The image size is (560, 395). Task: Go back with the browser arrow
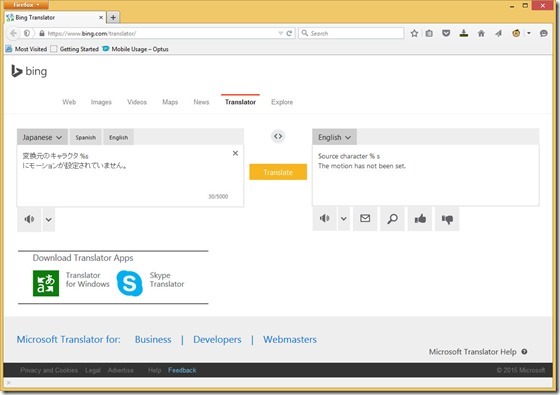13,33
